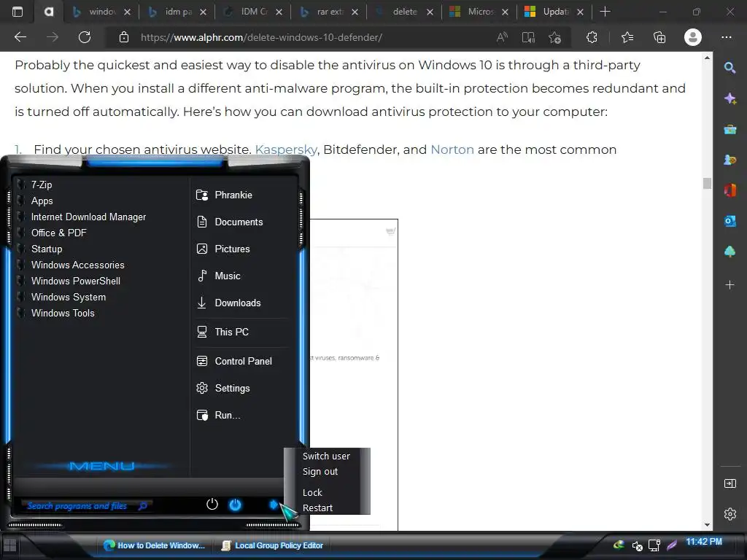Open the power options arrow in Start menu
Screen dimensions: 747x560
click(x=274, y=505)
